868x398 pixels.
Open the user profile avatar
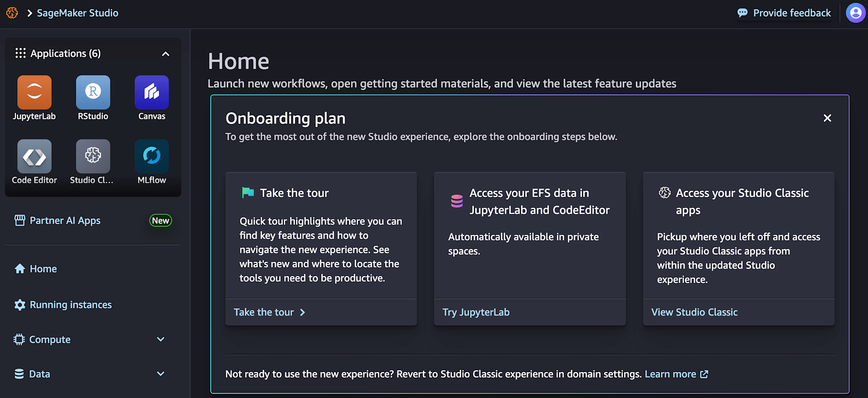tap(855, 13)
